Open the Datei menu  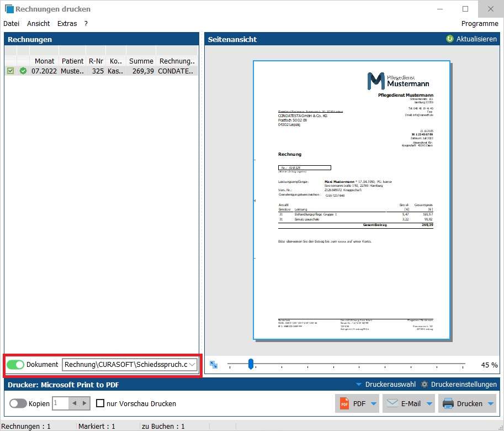(11, 24)
